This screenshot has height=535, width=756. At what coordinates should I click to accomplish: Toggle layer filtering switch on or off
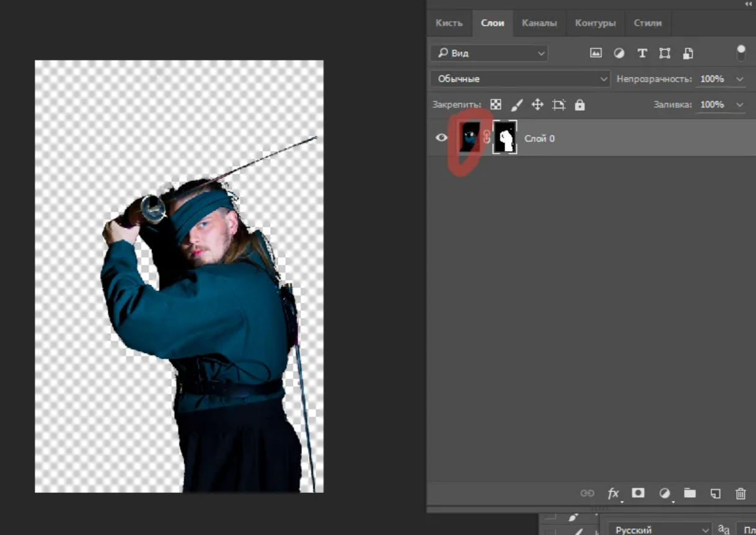pos(741,53)
